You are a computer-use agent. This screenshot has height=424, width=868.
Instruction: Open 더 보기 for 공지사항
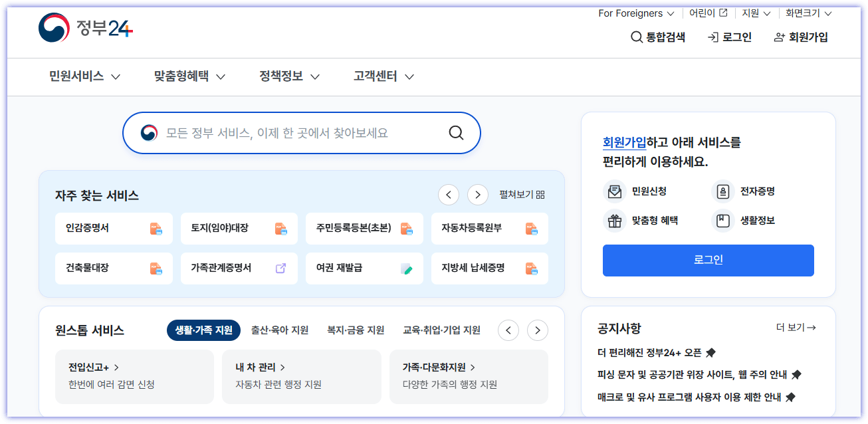click(796, 328)
